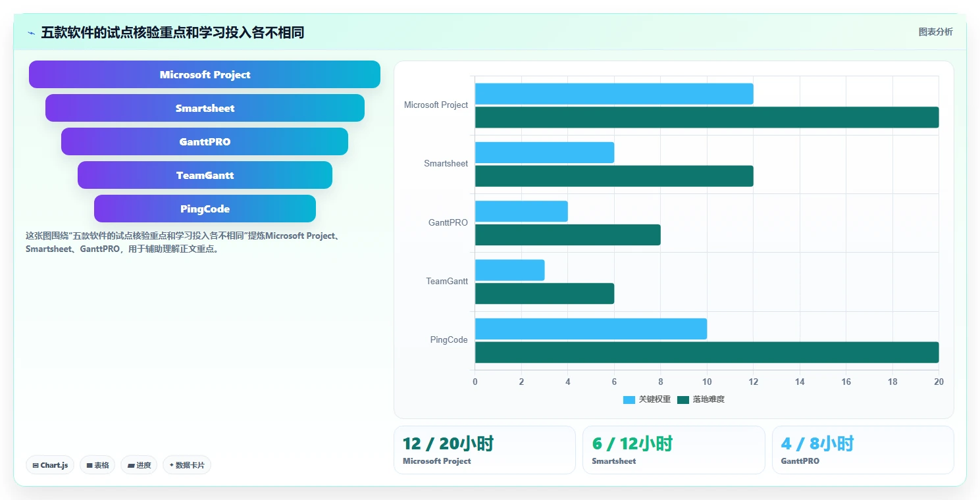Click the x-axis tick label 10
The height and width of the screenshot is (500, 980).
click(x=707, y=382)
